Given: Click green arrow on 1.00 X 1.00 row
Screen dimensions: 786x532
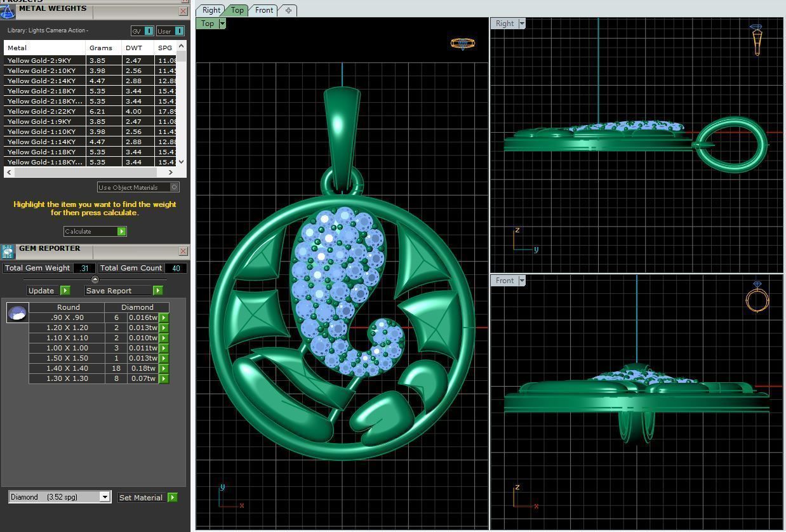Looking at the screenshot, I should pos(164,349).
